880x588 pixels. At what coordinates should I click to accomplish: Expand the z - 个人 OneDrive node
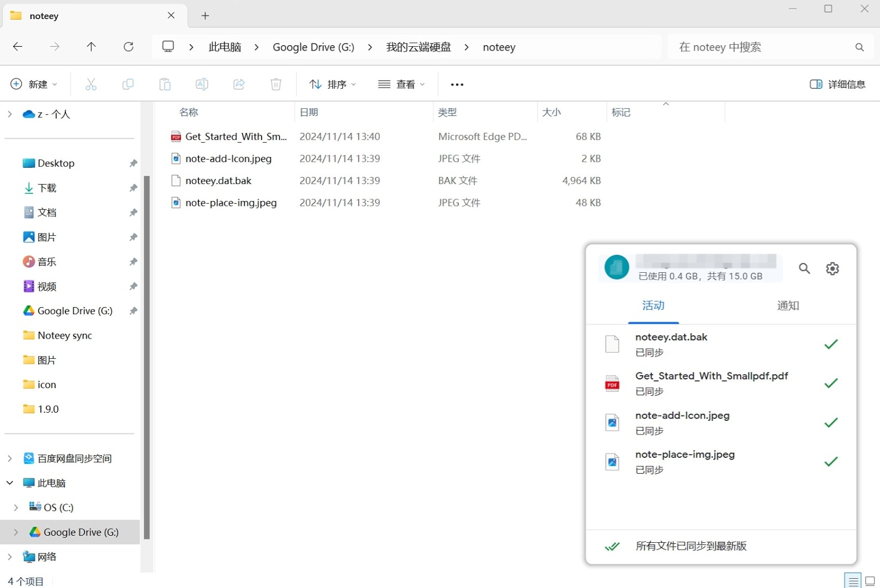(x=9, y=114)
